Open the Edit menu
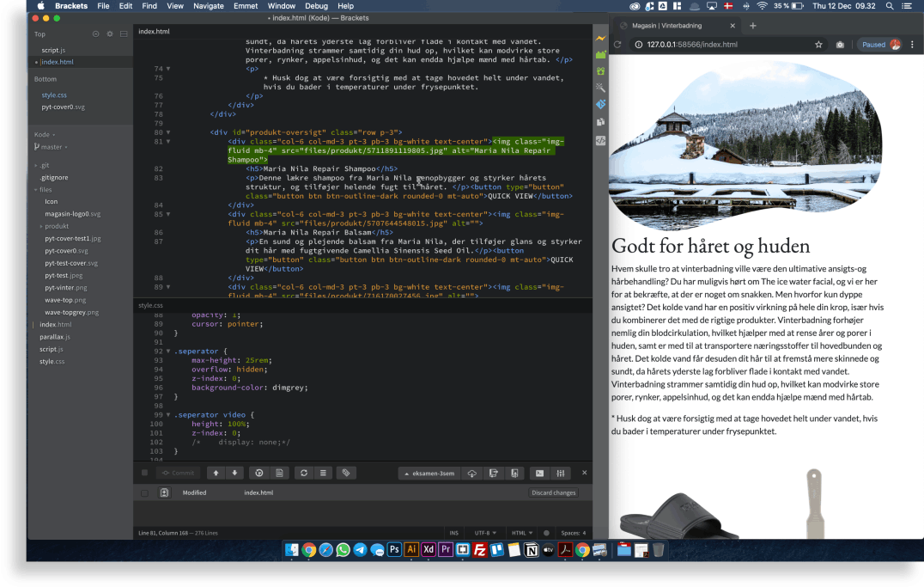The height and width of the screenshot is (587, 924). (x=125, y=6)
